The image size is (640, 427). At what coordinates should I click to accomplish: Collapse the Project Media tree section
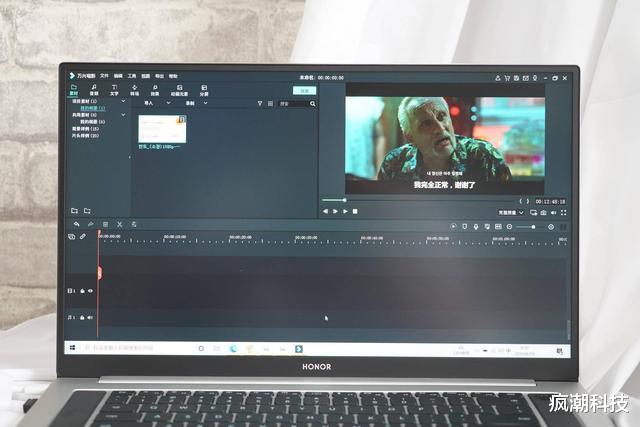point(123,101)
